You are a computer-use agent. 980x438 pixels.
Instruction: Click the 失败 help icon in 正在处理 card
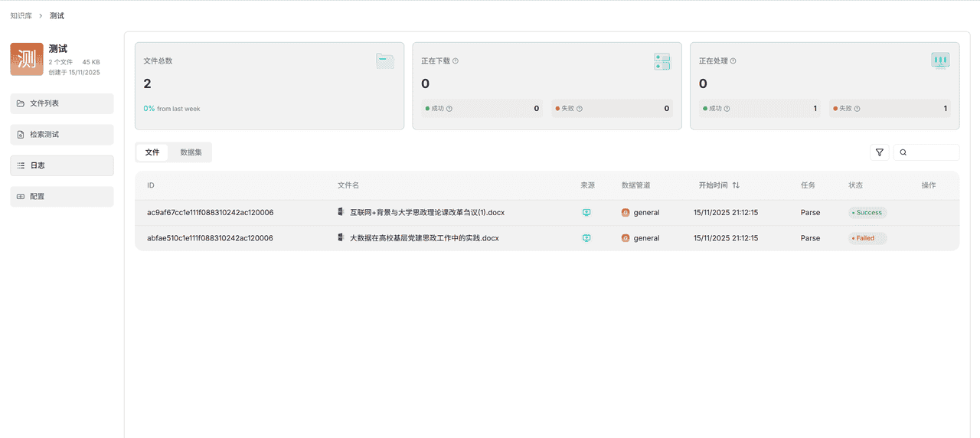click(x=857, y=109)
